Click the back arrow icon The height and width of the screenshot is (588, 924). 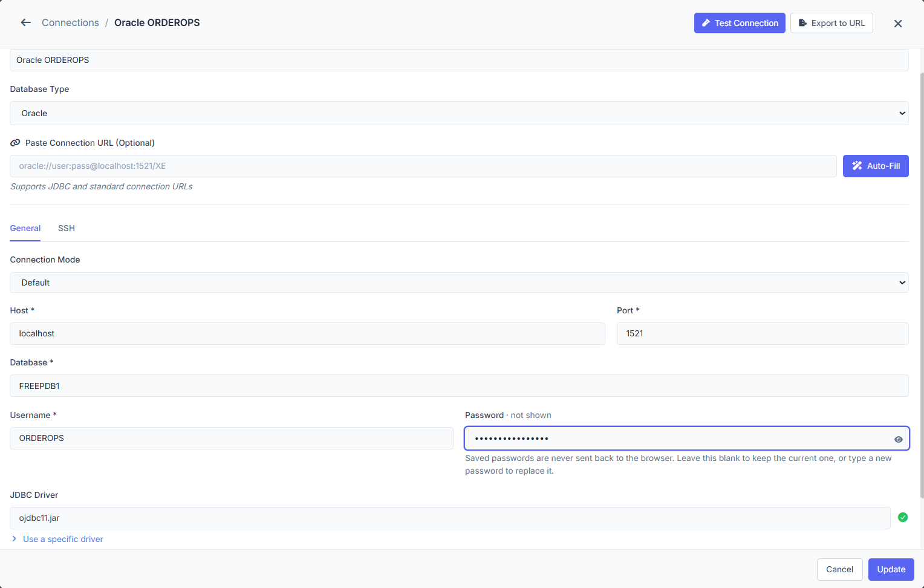(25, 22)
